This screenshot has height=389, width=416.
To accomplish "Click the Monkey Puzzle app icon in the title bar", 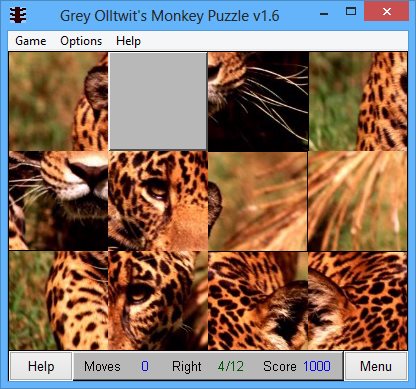I will 18,15.
